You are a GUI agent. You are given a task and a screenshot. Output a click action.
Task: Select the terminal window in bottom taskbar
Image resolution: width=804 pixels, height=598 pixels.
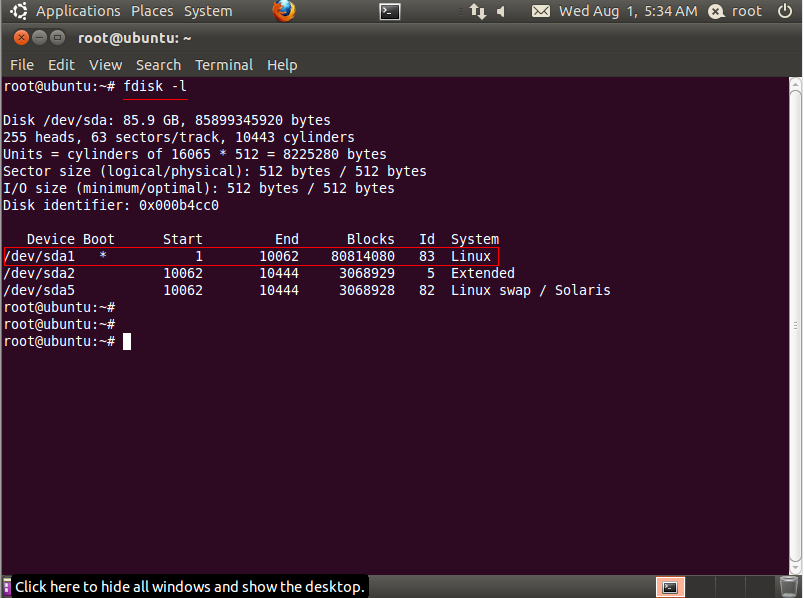(x=670, y=587)
